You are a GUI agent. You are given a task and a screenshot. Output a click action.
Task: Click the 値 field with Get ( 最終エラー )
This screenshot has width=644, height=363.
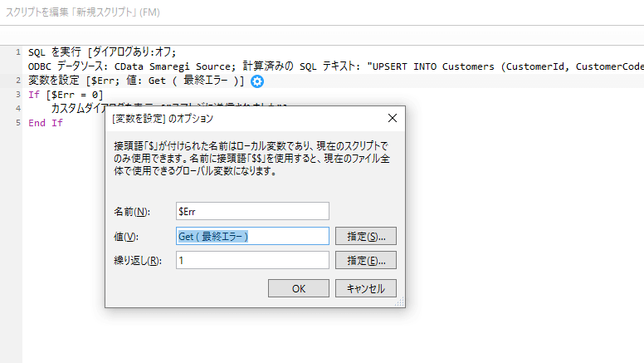[x=253, y=236]
